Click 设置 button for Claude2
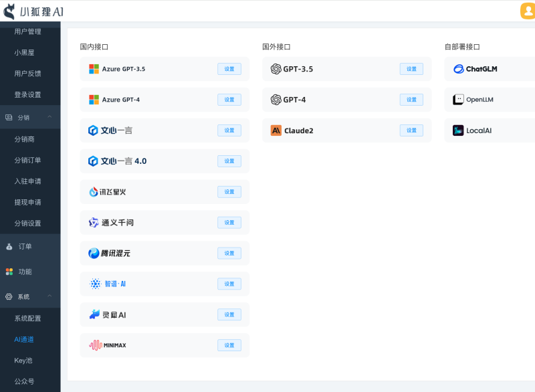535x392 pixels. (x=411, y=130)
